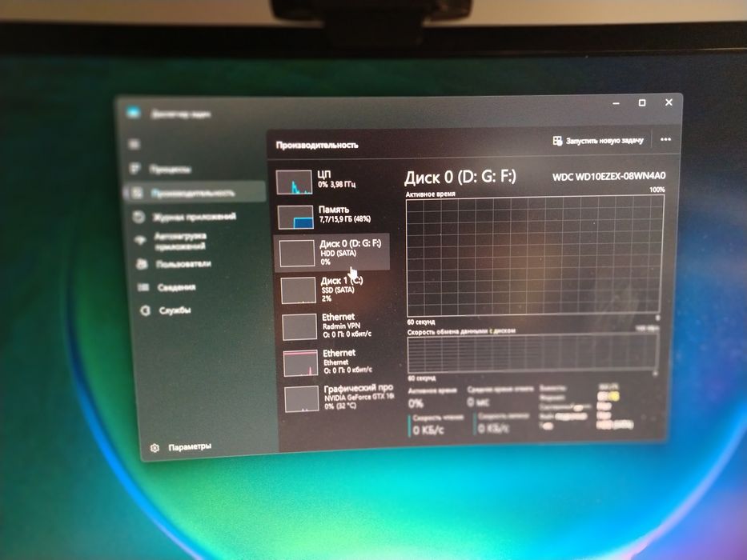Minimize the Task Manager window
This screenshot has width=747, height=560.
click(x=616, y=103)
